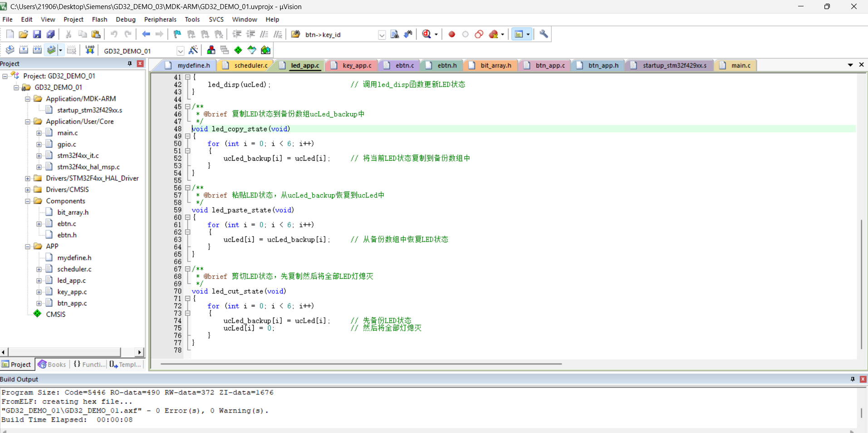868x433 pixels.
Task: Collapse the APP folder in project tree
Action: [28, 246]
